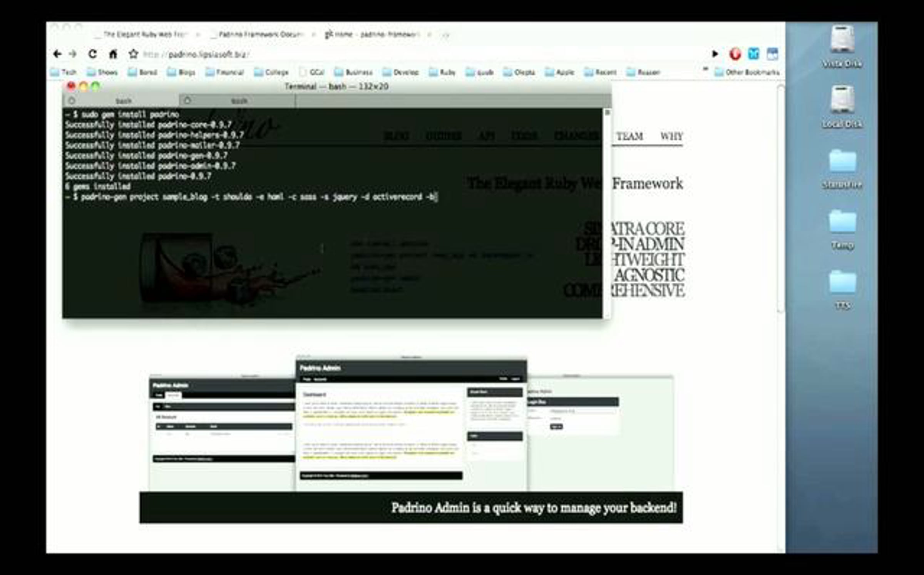Open the Recent bookmarks folder
Image resolution: width=924 pixels, height=575 pixels.
[600, 72]
